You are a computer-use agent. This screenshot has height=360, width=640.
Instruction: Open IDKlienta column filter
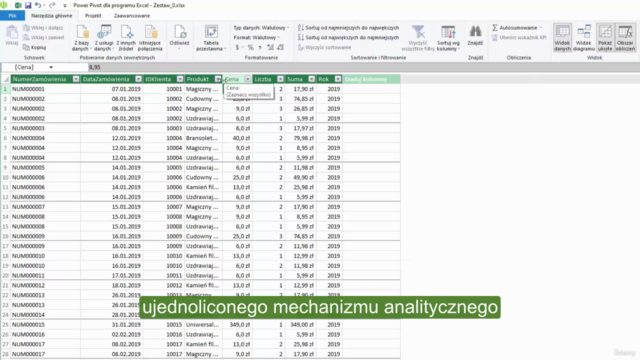(x=180, y=79)
